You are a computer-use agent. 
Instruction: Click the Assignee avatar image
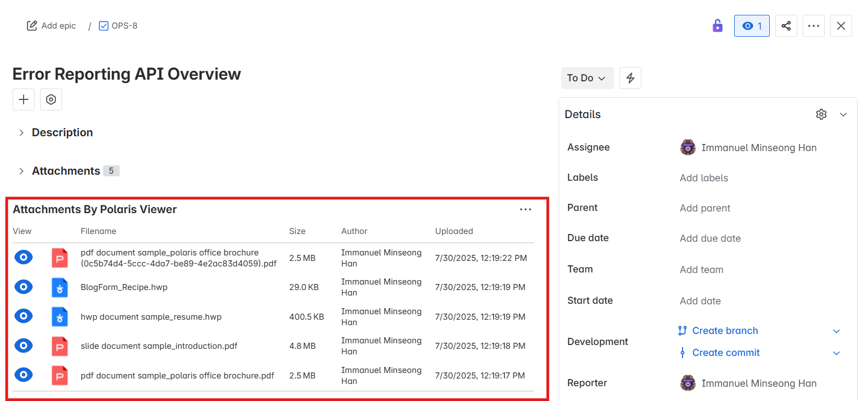click(x=688, y=147)
